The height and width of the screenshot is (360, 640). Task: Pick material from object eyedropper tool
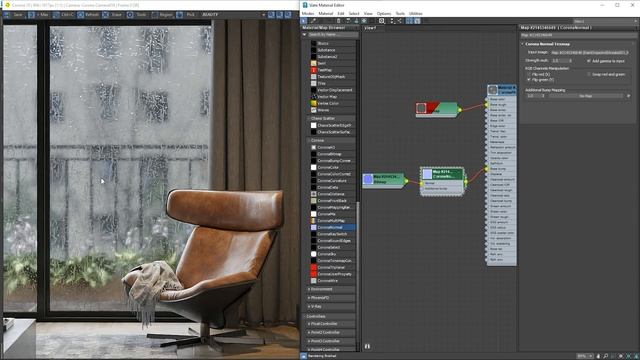pos(313,21)
